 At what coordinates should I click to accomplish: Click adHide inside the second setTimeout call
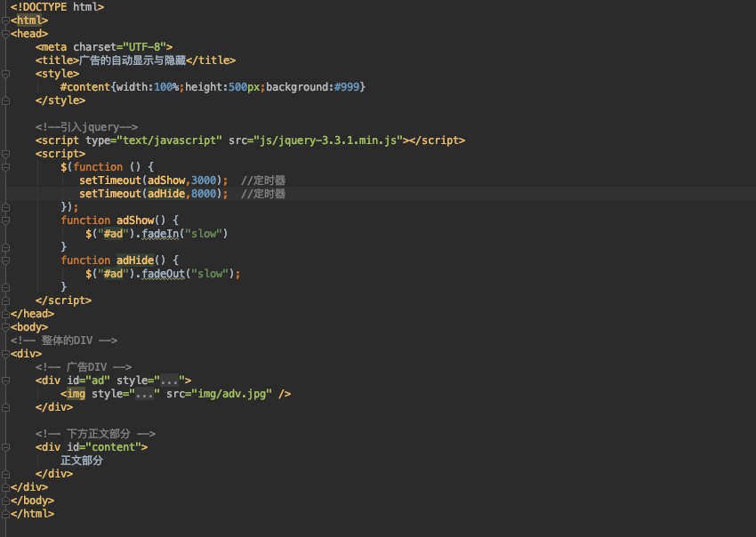coord(166,194)
